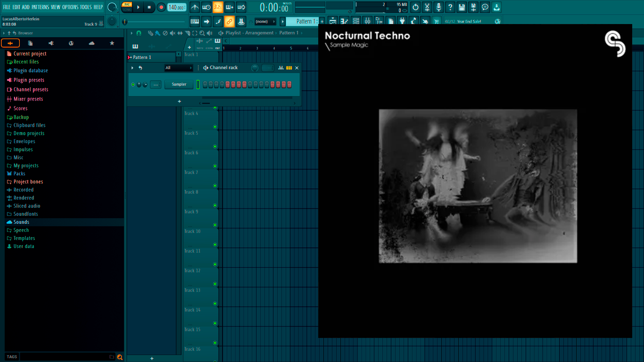Open the channel rack toolbar icon
The height and width of the screenshot is (362, 644).
[356, 21]
